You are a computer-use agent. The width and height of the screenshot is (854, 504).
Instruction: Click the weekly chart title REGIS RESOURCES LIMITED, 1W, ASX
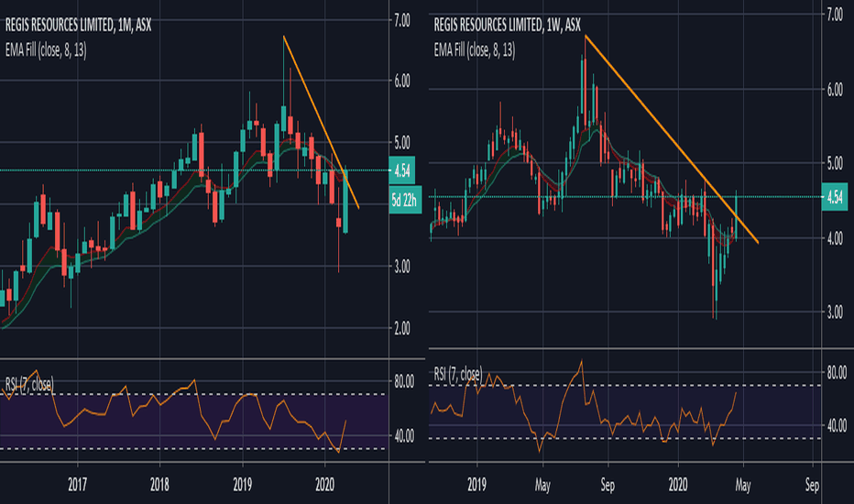(507, 25)
